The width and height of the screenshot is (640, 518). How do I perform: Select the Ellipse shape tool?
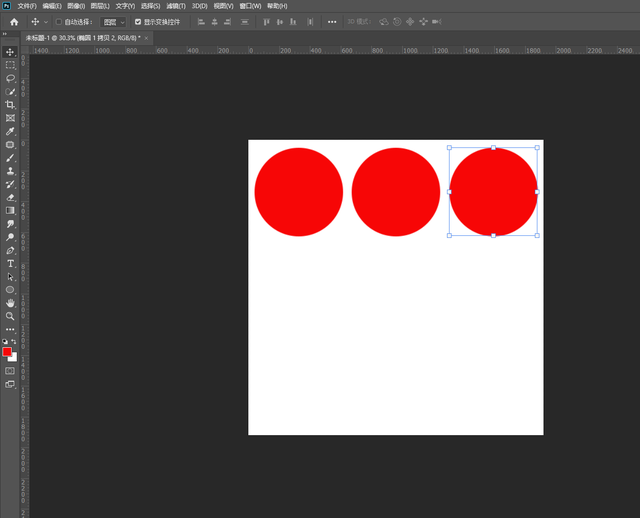[x=10, y=290]
